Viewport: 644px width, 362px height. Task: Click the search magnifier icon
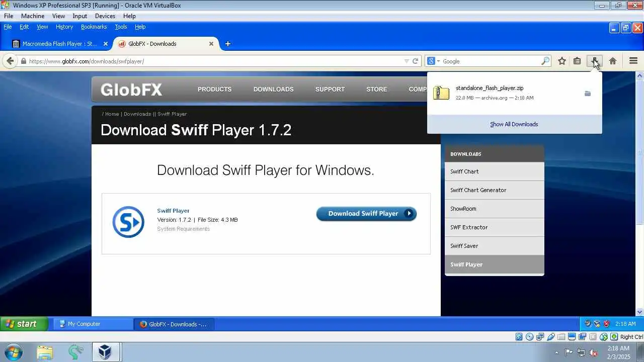[x=545, y=61]
